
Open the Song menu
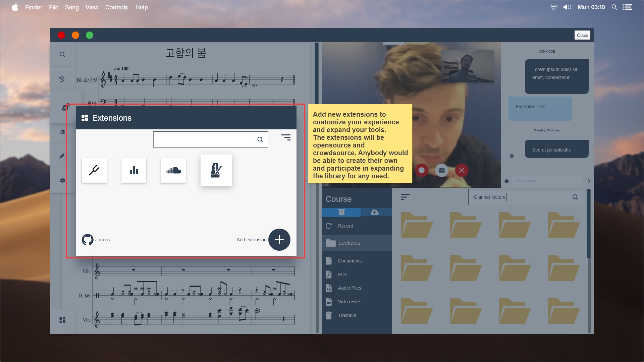[72, 7]
